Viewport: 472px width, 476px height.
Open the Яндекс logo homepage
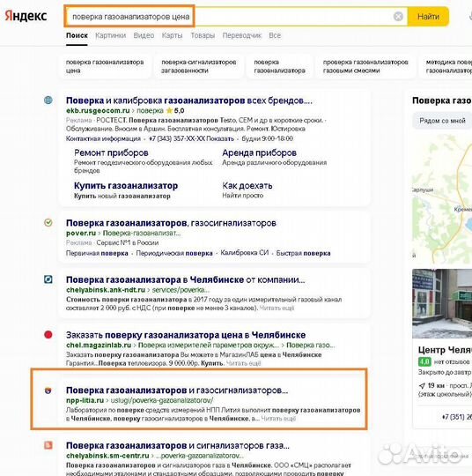[x=26, y=16]
